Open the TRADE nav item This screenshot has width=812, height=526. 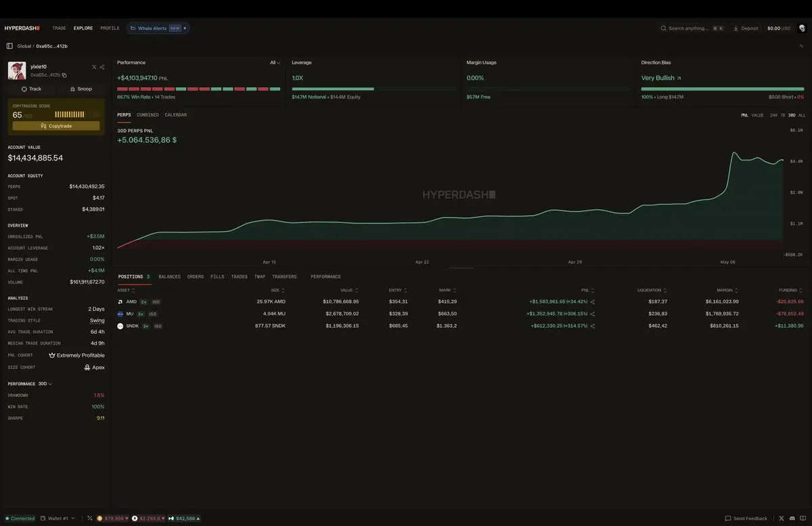click(60, 28)
